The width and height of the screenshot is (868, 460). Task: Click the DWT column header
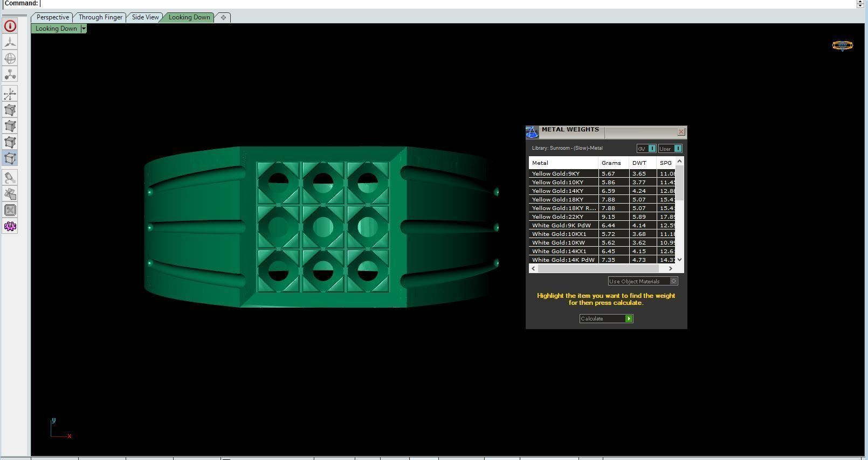coord(643,163)
